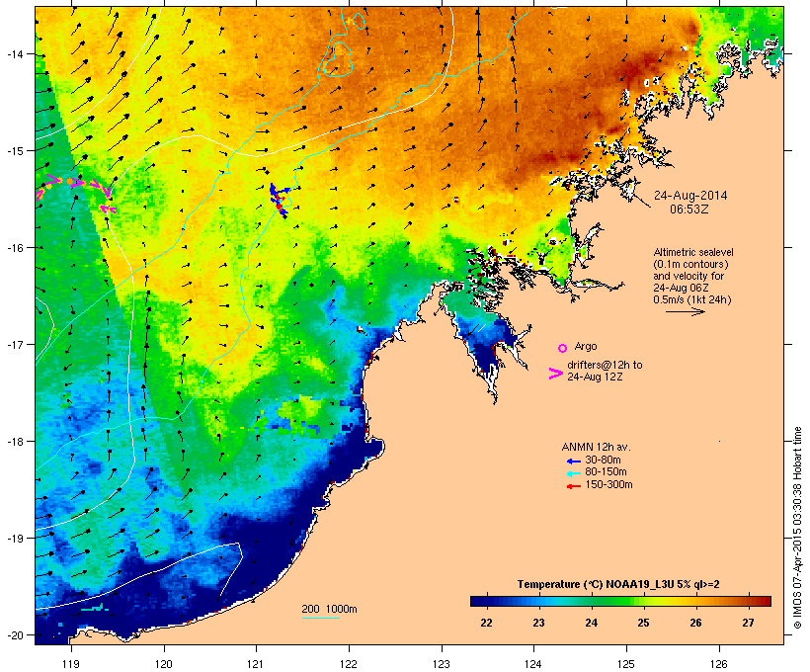The width and height of the screenshot is (810, 672).
Task: Click the longitude axis label 120
Action: click(x=164, y=664)
